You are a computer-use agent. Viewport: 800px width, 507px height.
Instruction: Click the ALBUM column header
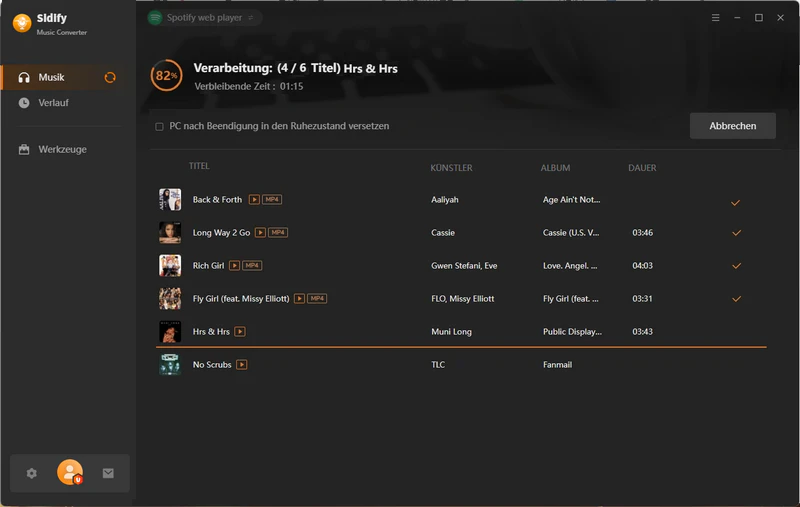555,168
